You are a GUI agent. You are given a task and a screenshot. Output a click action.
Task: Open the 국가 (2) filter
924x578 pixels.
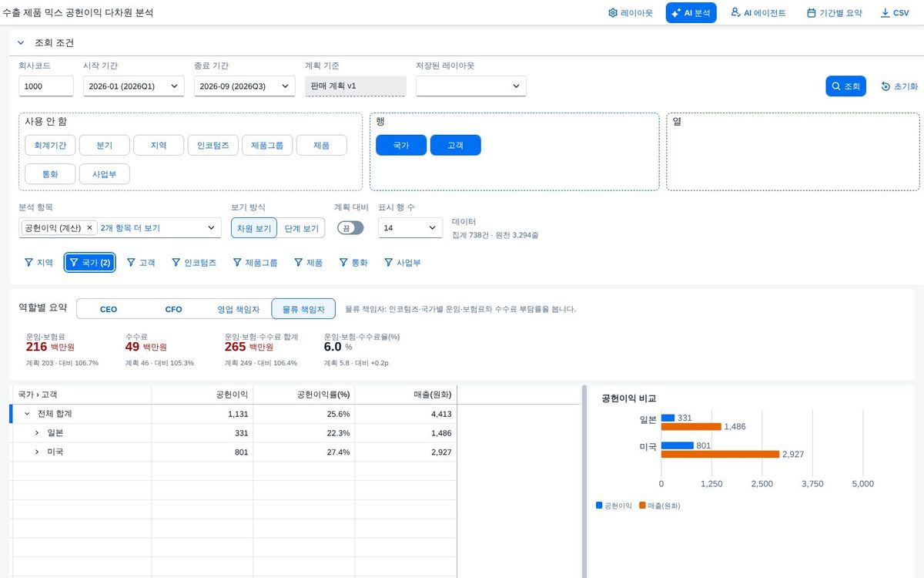point(90,263)
